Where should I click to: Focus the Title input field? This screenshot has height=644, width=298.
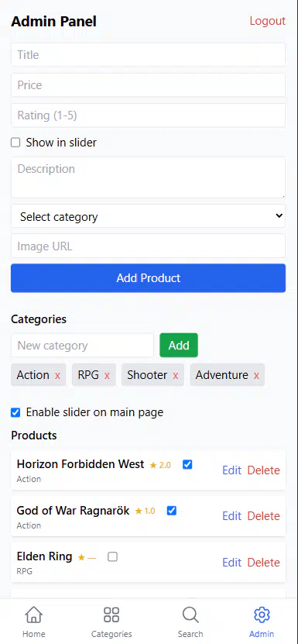click(x=148, y=54)
